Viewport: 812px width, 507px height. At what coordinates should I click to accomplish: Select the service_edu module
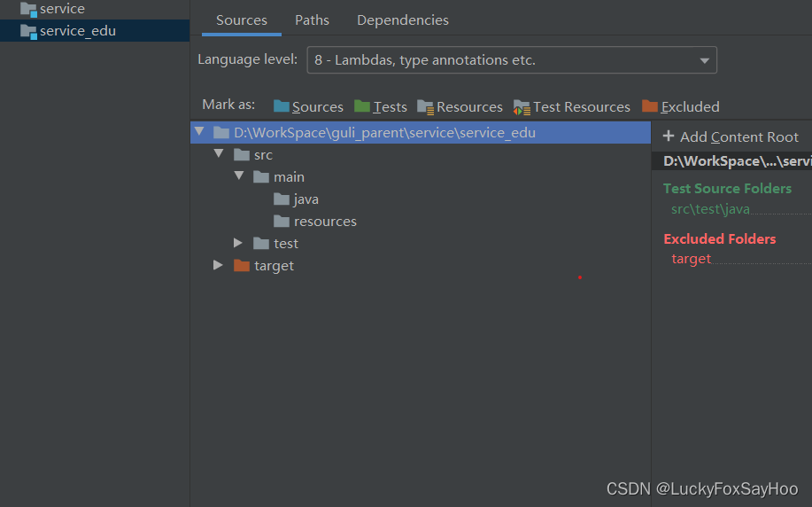[x=94, y=31]
